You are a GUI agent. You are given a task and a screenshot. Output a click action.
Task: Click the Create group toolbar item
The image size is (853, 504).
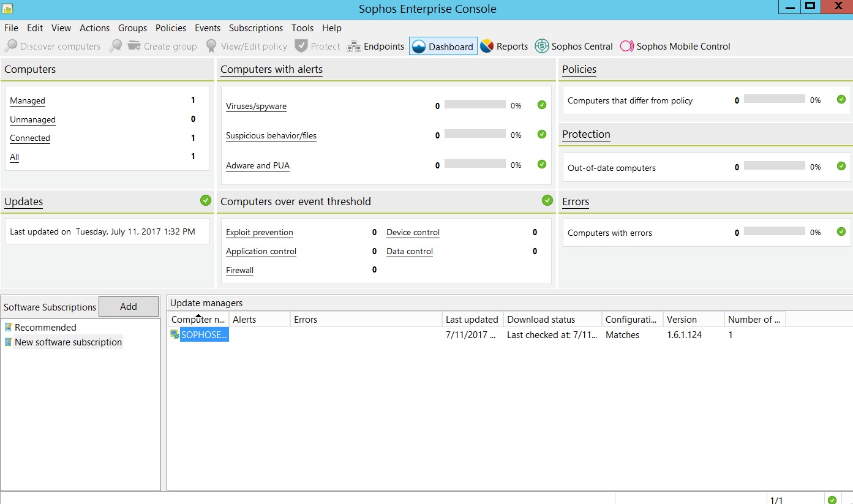[162, 47]
